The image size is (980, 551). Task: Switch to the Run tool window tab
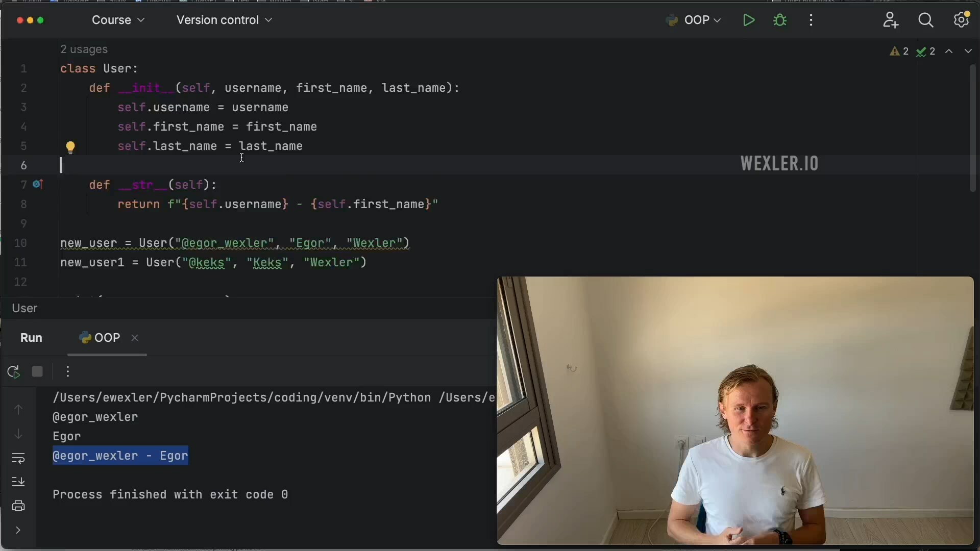coord(31,338)
